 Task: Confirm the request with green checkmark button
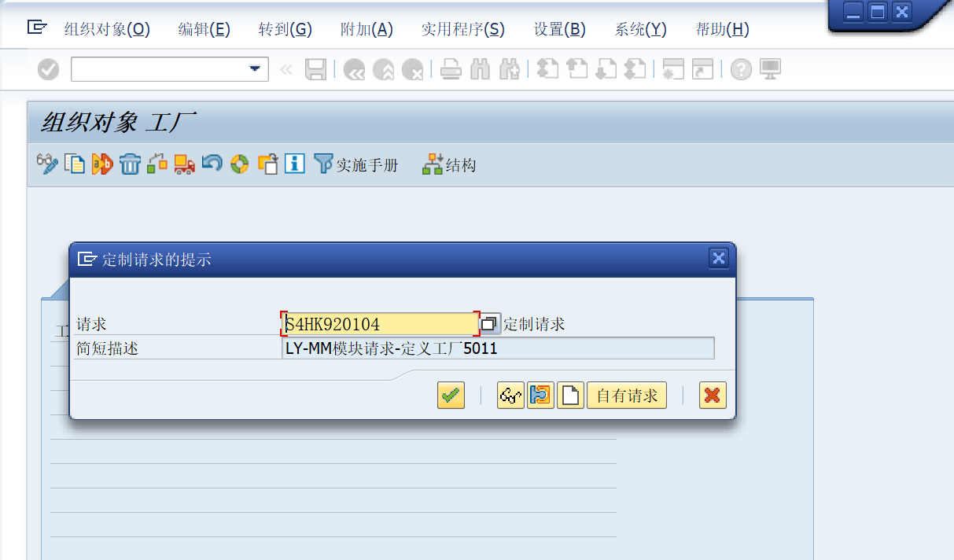(451, 395)
